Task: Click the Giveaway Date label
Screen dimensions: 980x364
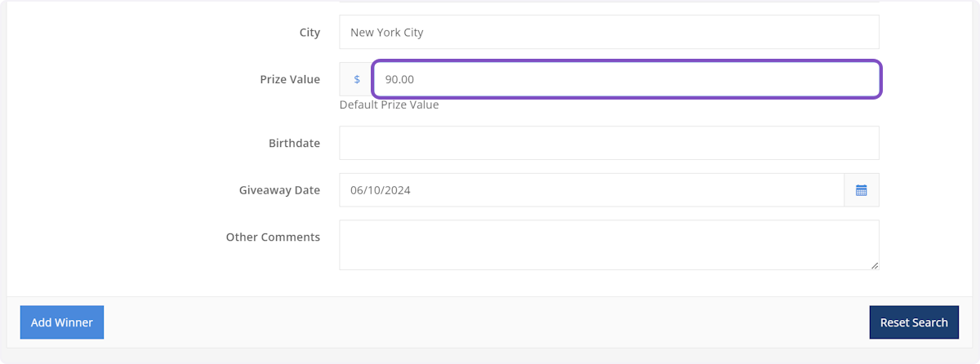Action: [279, 190]
